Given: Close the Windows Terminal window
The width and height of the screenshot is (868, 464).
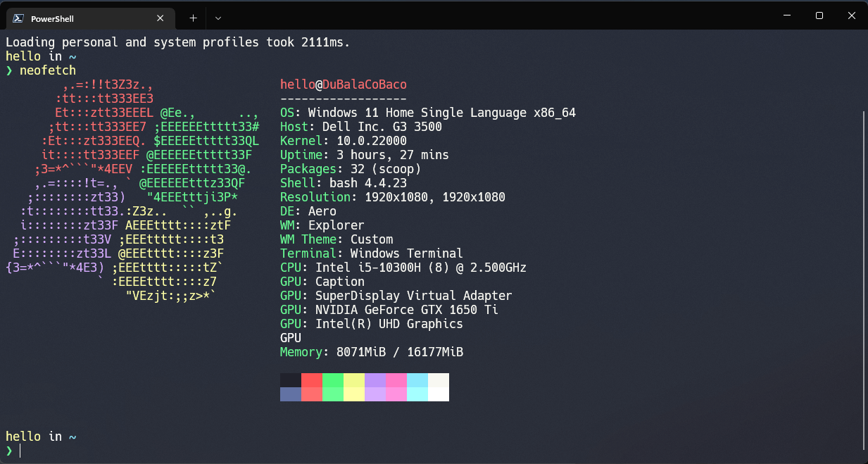Looking at the screenshot, I should [852, 15].
